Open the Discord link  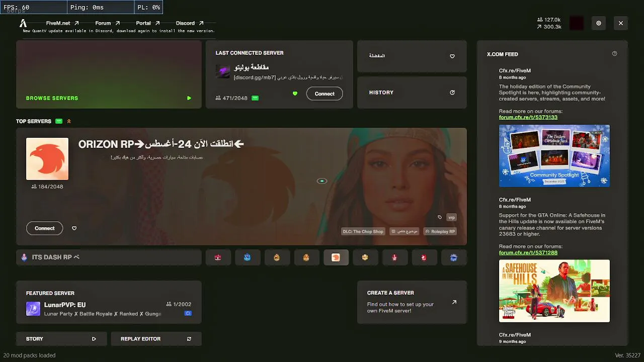(190, 23)
